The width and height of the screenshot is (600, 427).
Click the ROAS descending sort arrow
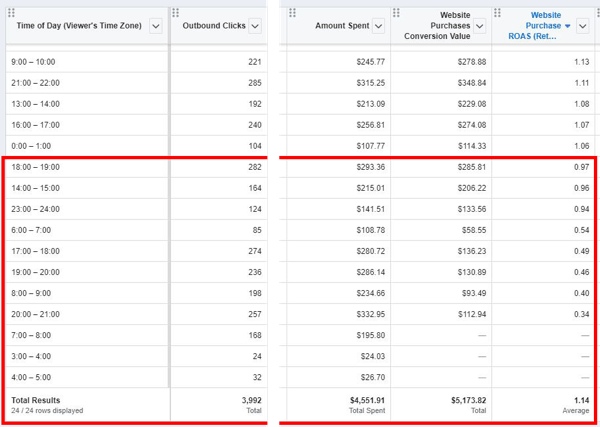click(567, 26)
